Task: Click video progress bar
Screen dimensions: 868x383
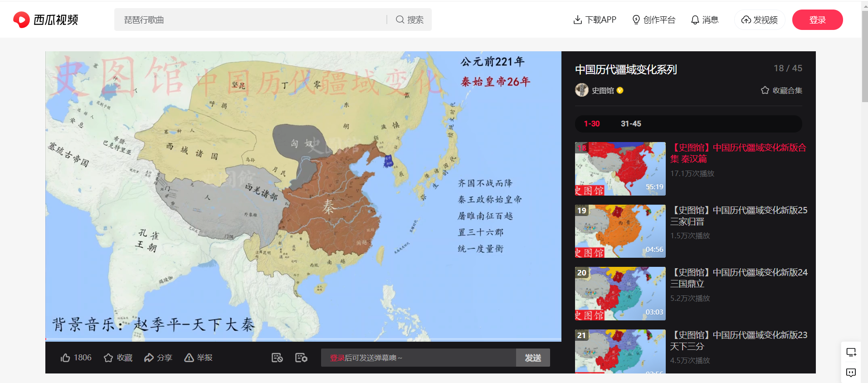Action: click(x=303, y=339)
